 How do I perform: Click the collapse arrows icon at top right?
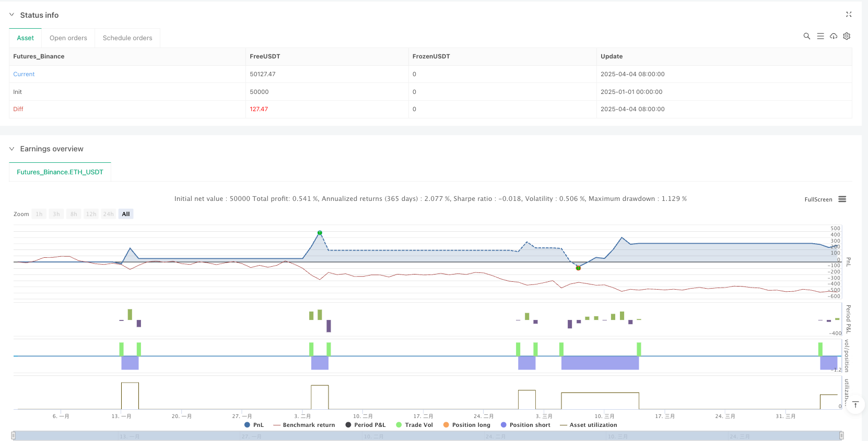point(849,15)
